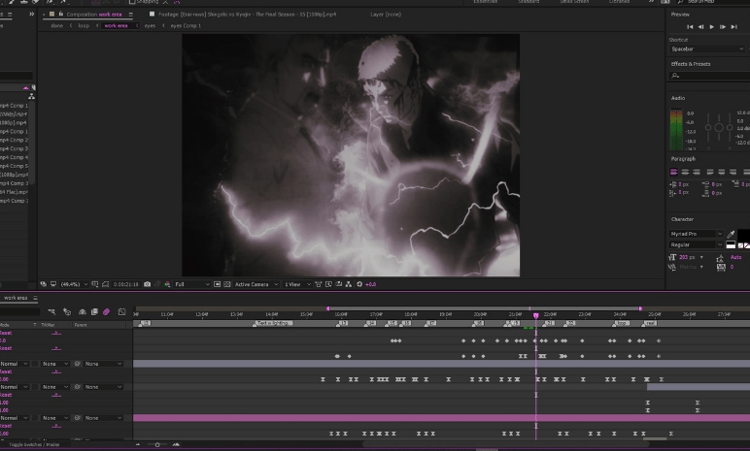Jump to first frame in Preview panel
This screenshot has width=750, height=451.
[690, 27]
